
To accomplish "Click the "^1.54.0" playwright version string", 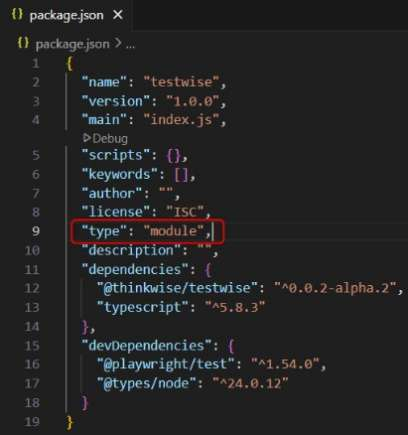I will [285, 364].
